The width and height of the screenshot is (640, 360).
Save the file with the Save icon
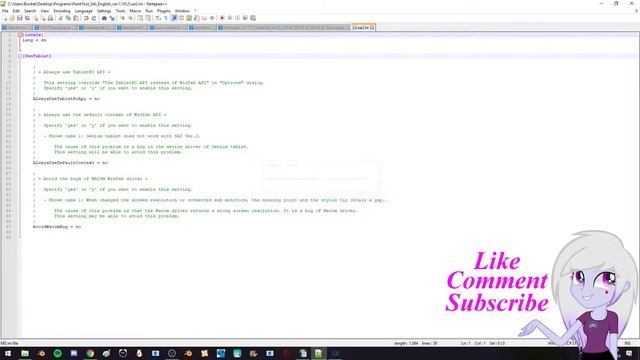coord(19,18)
